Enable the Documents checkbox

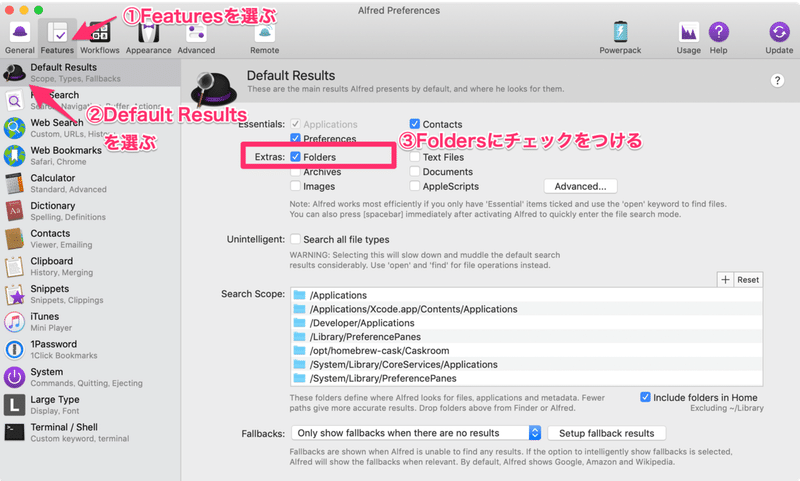click(x=414, y=171)
